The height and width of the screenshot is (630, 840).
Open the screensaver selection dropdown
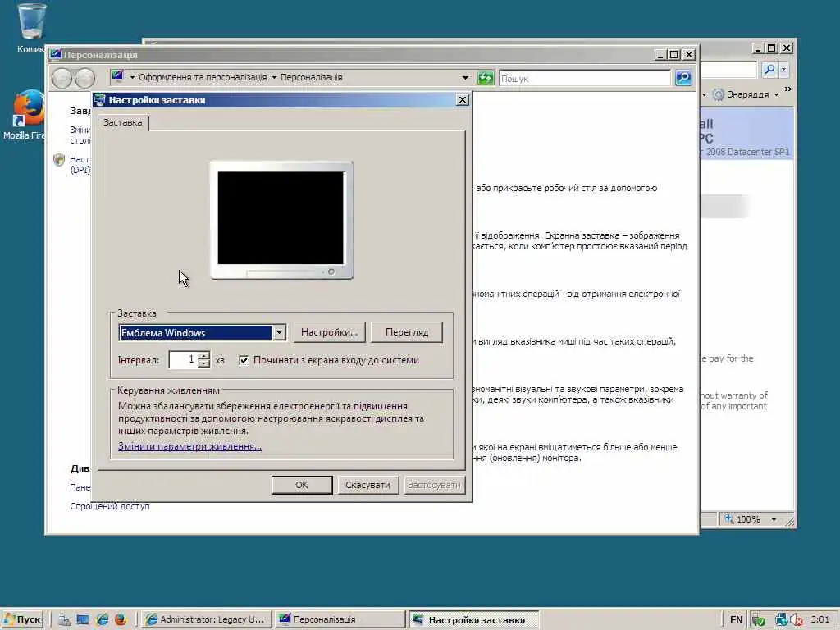279,333
